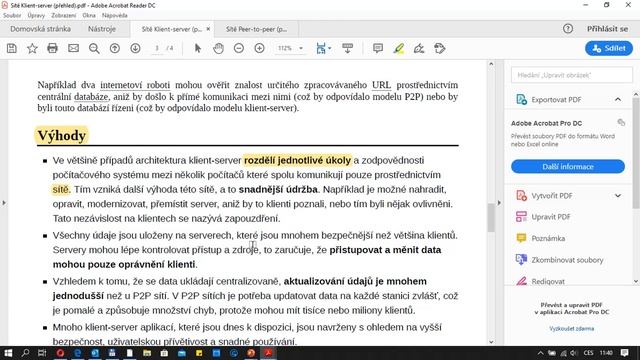
Task: Open the Windows Start menu
Action: [x=8, y=353]
